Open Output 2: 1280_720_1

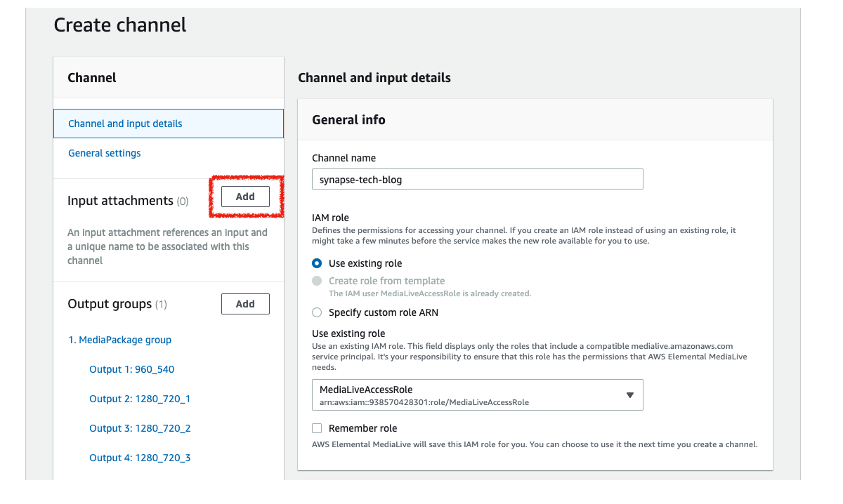pyautogui.click(x=140, y=399)
